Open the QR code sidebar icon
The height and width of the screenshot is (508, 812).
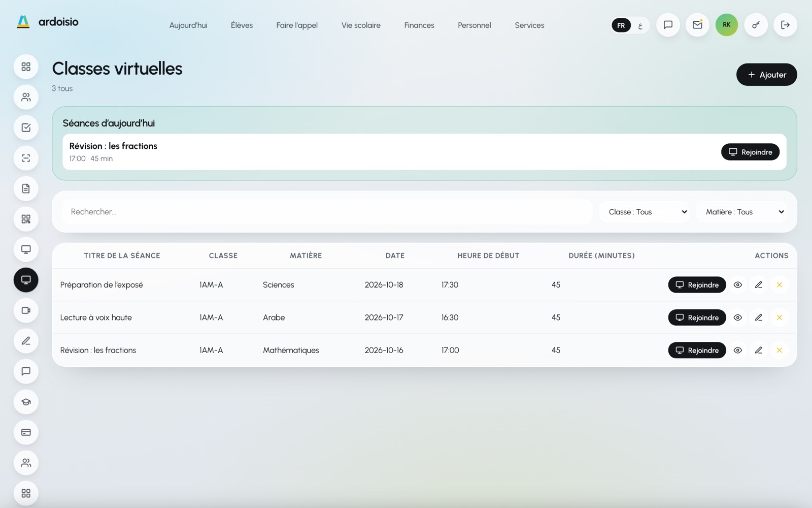tap(26, 219)
